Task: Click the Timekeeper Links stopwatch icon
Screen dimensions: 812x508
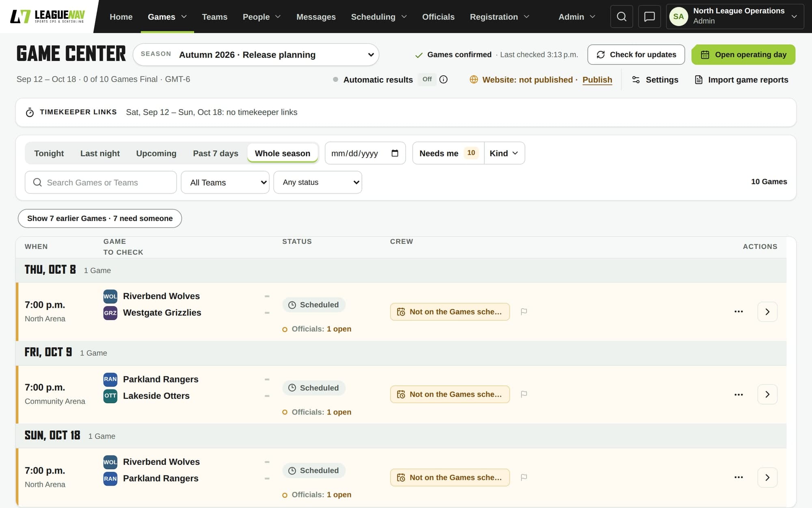Action: (30, 112)
